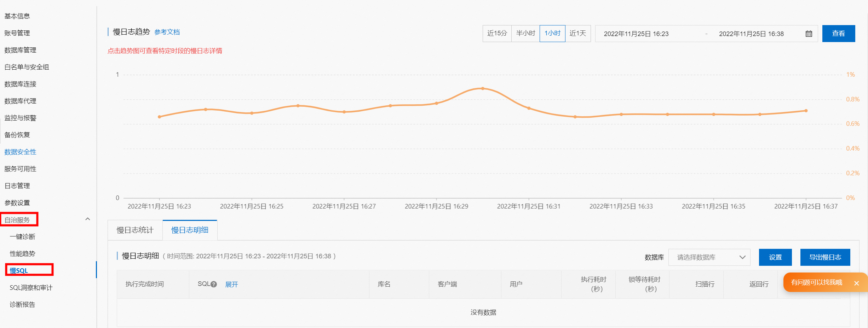Click the 设置 button

[775, 257]
